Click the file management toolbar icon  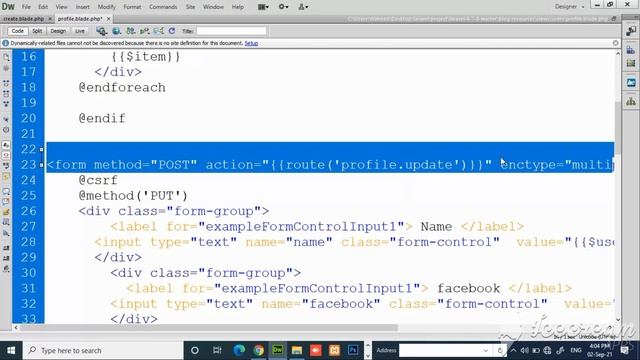click(101, 31)
